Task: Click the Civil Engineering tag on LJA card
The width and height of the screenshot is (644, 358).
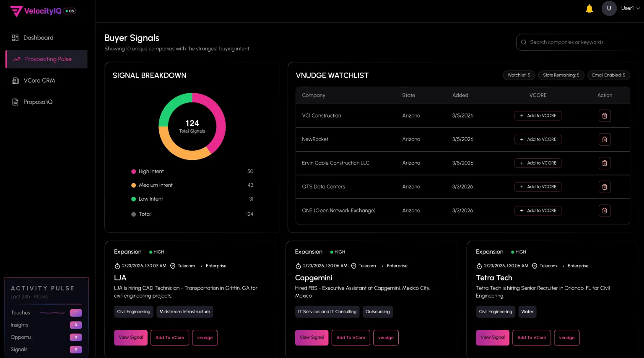Action: click(134, 312)
